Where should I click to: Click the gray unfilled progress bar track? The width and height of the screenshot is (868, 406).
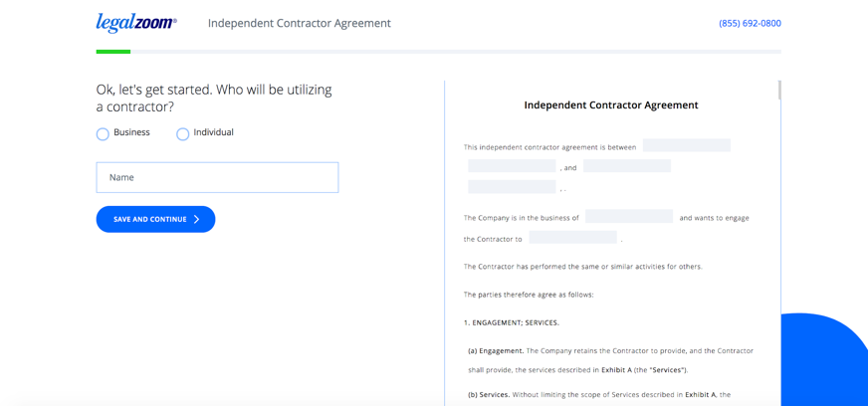(456, 52)
